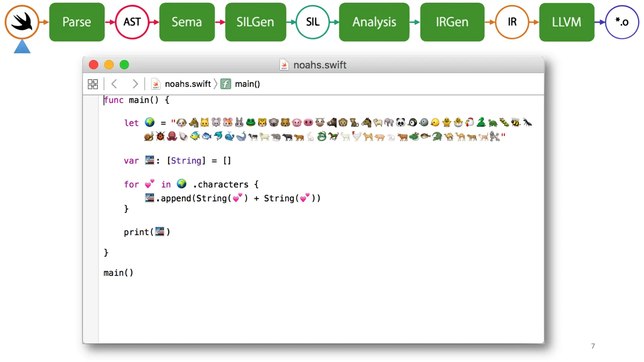This screenshot has height=362, width=644.
Task: Click the title bar noahs.swift document icon
Action: tap(284, 65)
